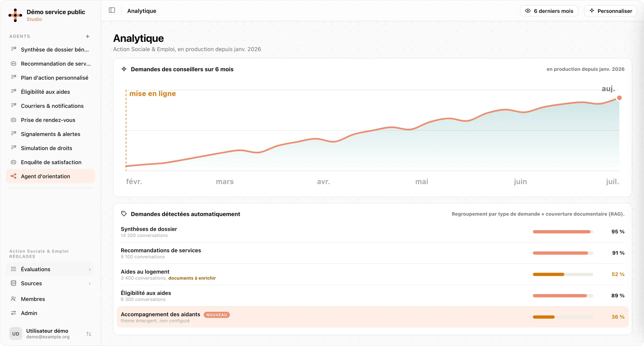The height and width of the screenshot is (346, 644).
Task: Click the Éligibilité aux aides 89 % bar
Action: coord(563,296)
